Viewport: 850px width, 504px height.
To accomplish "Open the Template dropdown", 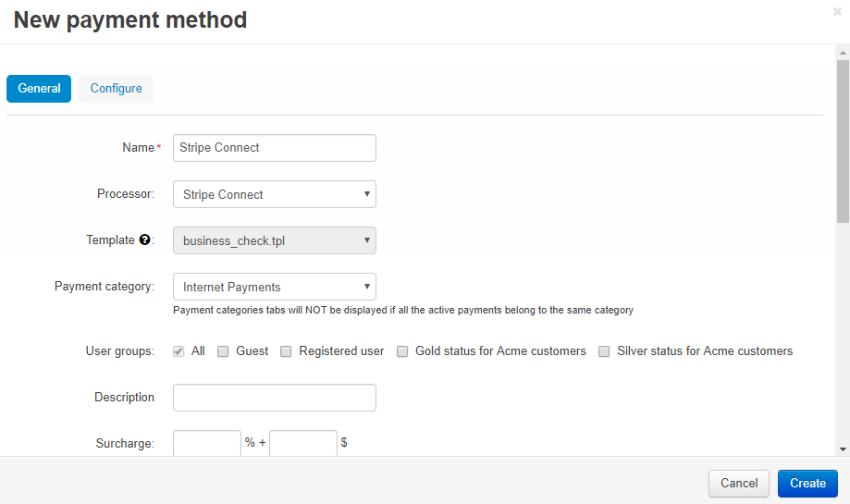I will pyautogui.click(x=275, y=240).
